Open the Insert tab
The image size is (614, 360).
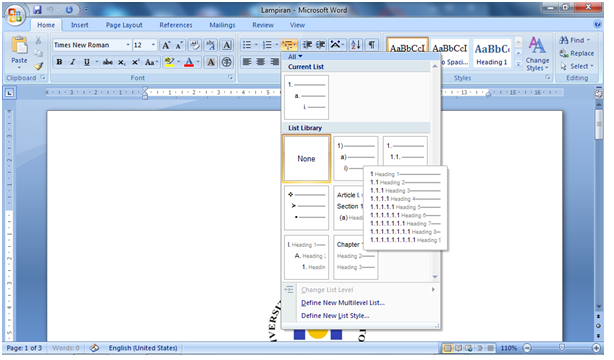[x=79, y=25]
